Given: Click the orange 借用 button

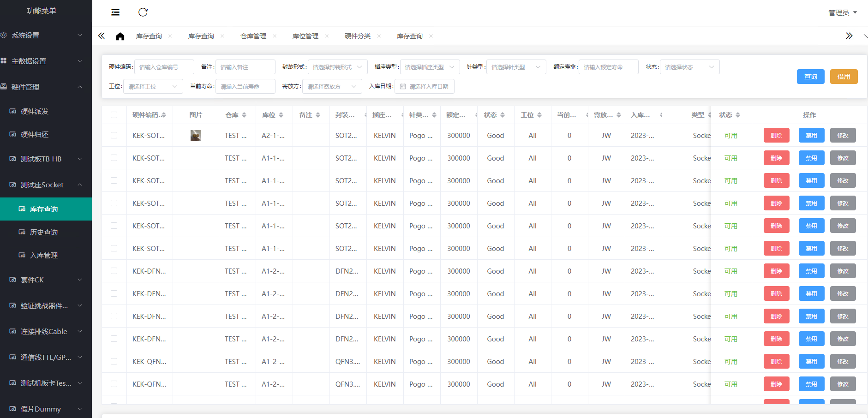Looking at the screenshot, I should tap(844, 77).
